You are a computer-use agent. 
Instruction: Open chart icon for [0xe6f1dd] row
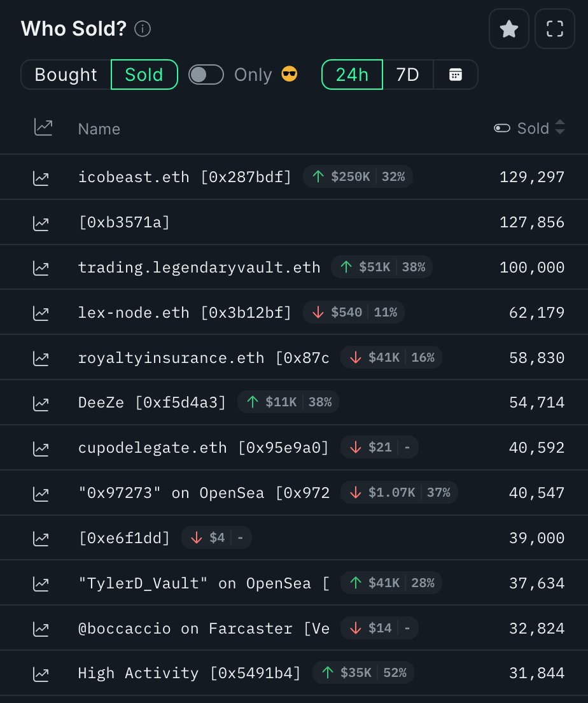tap(41, 539)
